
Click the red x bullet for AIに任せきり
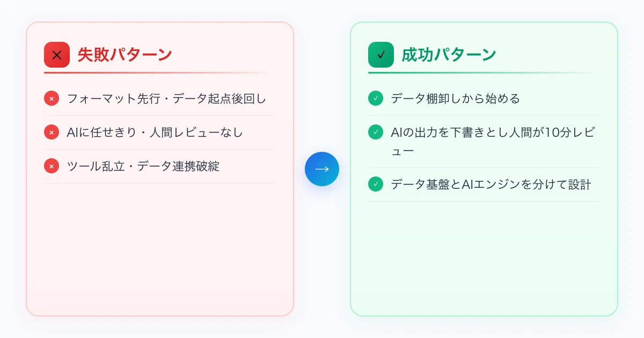point(52,132)
